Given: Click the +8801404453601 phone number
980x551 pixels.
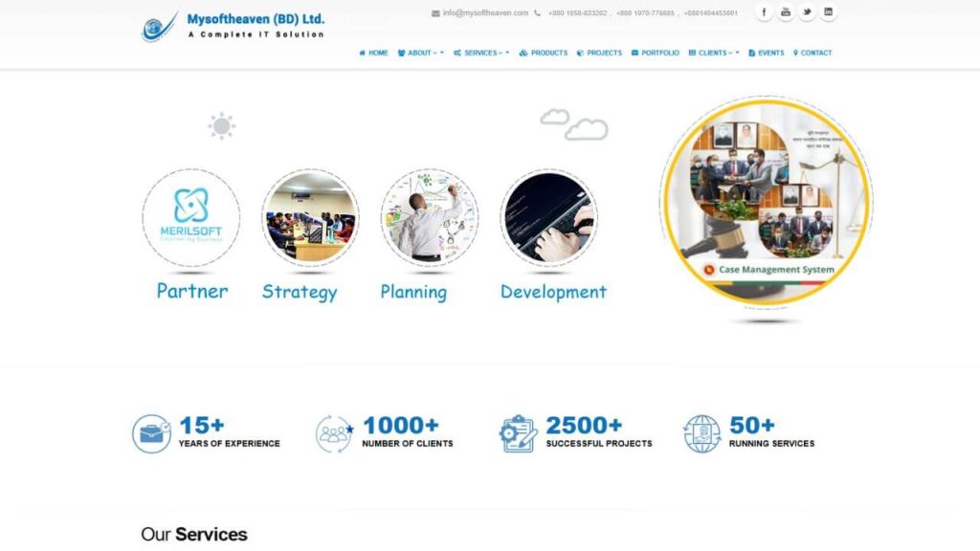Looking at the screenshot, I should click(x=711, y=13).
